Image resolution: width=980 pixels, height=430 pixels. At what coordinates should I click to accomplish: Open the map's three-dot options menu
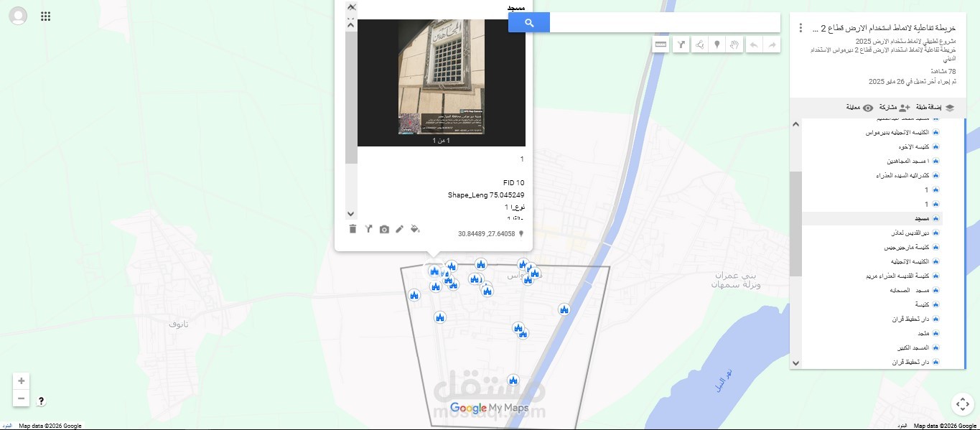click(801, 28)
